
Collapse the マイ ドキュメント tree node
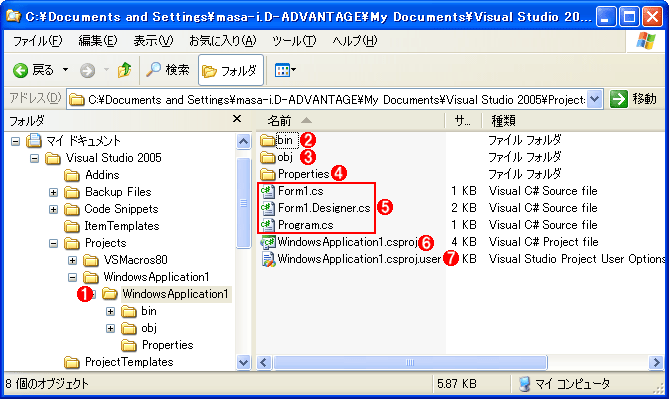tap(15, 141)
